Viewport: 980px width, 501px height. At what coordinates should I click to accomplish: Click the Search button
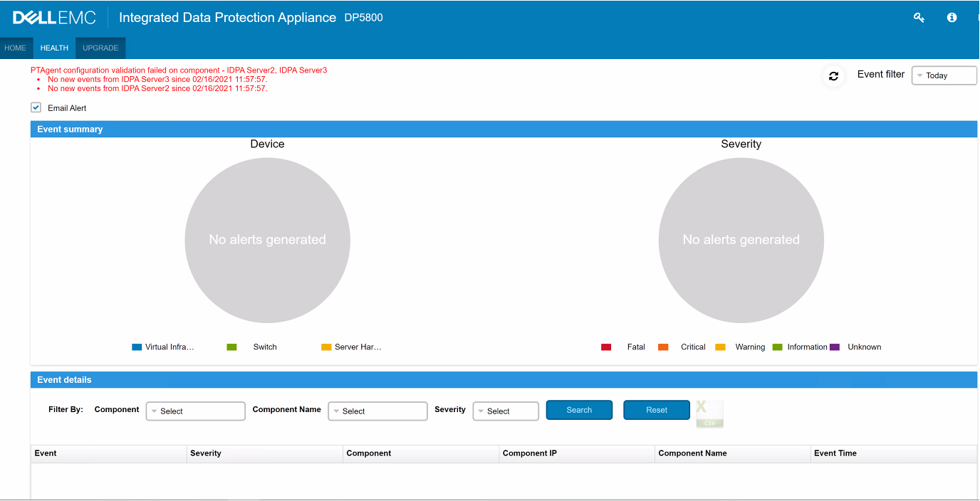(x=579, y=410)
